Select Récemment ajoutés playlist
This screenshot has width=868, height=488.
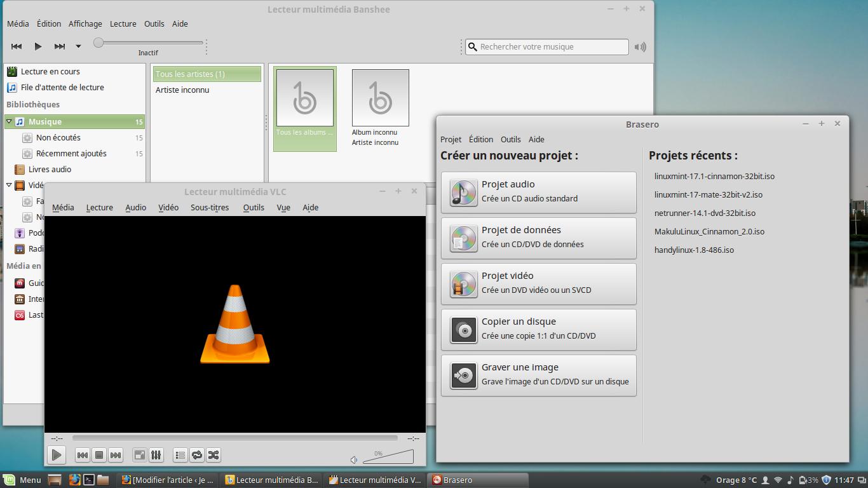[x=71, y=153]
